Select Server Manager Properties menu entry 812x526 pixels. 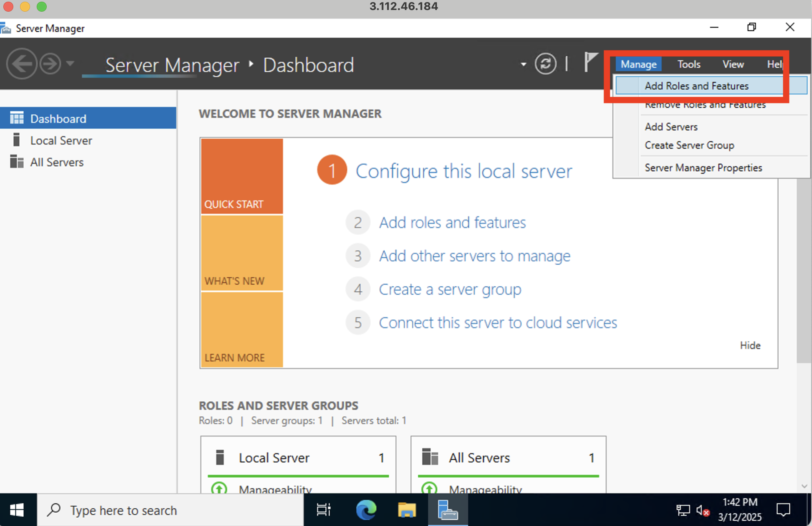[703, 168]
